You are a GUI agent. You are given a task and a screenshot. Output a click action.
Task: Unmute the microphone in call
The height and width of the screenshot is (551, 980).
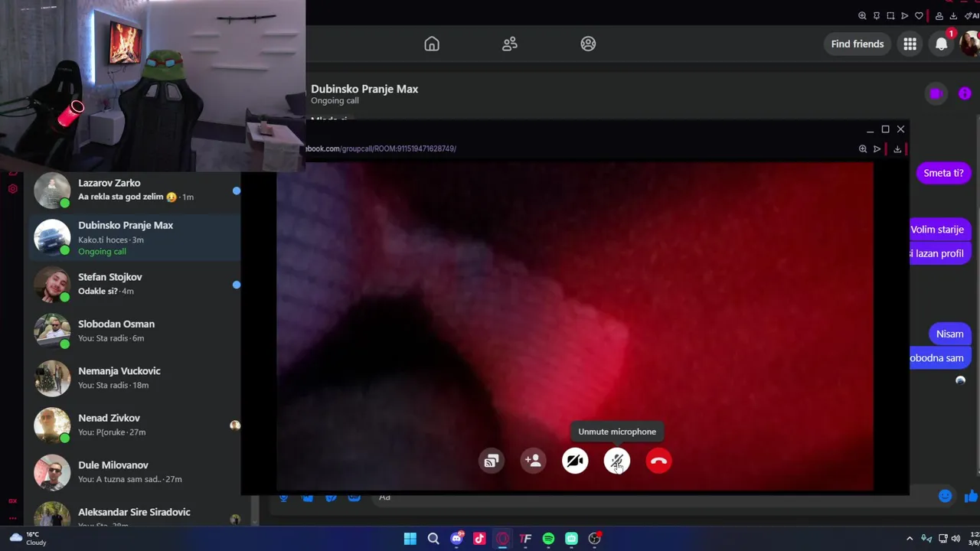[x=617, y=461]
